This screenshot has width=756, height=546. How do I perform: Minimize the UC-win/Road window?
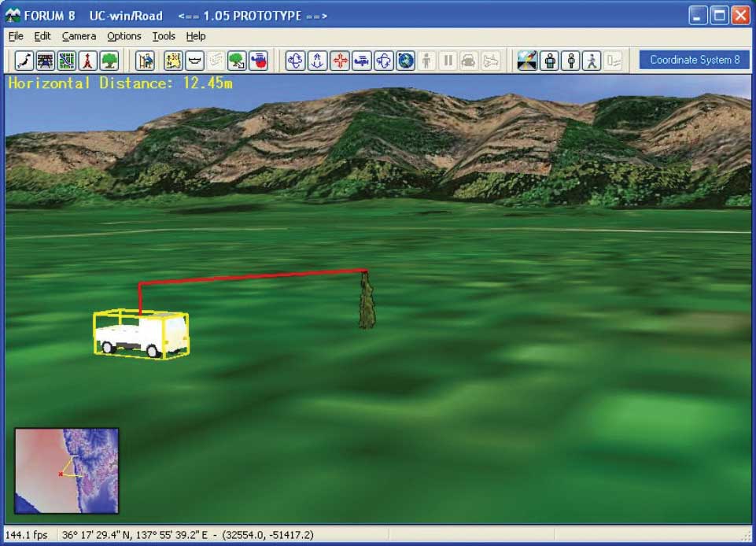point(698,16)
